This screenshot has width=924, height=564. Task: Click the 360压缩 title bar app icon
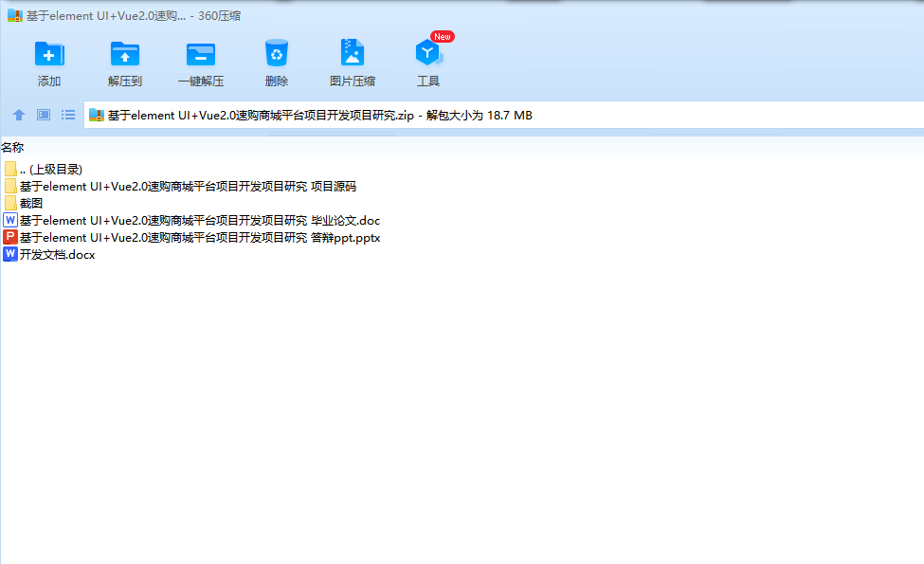[15, 16]
